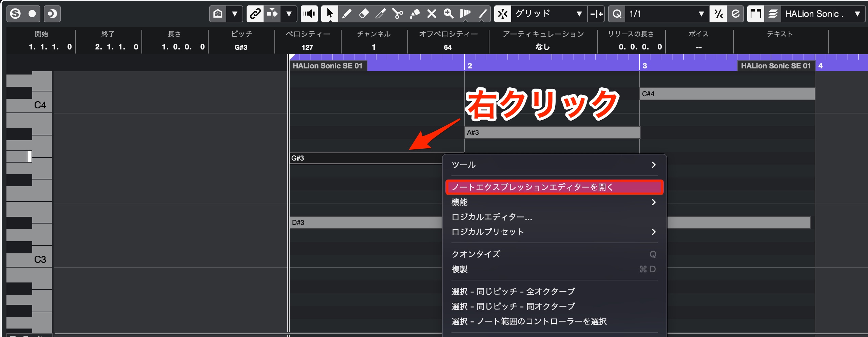Select the Mute X tool

pyautogui.click(x=431, y=14)
